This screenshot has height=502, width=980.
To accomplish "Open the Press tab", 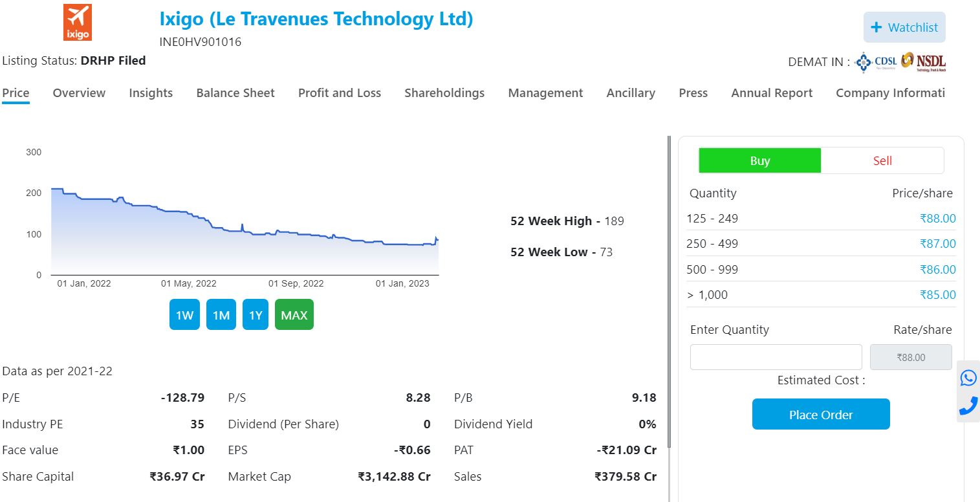I will click(x=693, y=93).
